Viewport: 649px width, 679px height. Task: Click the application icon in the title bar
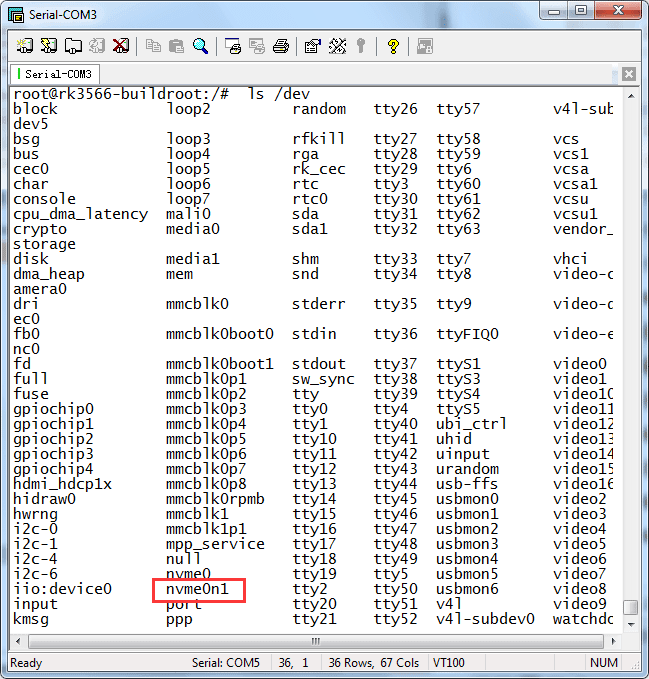tap(16, 15)
